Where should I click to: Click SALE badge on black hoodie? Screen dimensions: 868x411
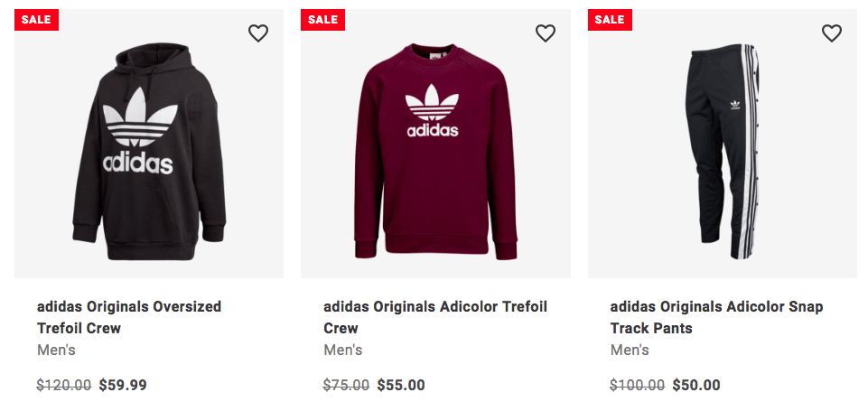[36, 20]
